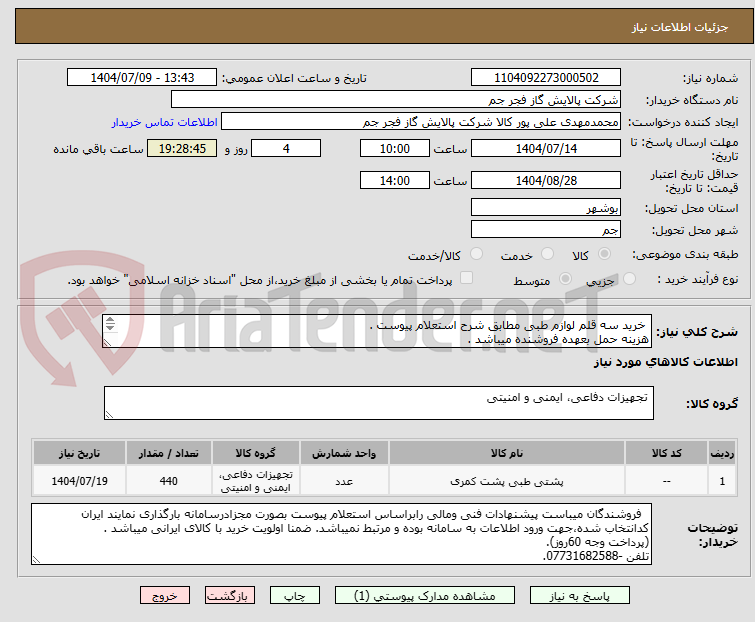Click the شرح کلی نیاز description textarea
The height and width of the screenshot is (622, 755).
pos(377,331)
